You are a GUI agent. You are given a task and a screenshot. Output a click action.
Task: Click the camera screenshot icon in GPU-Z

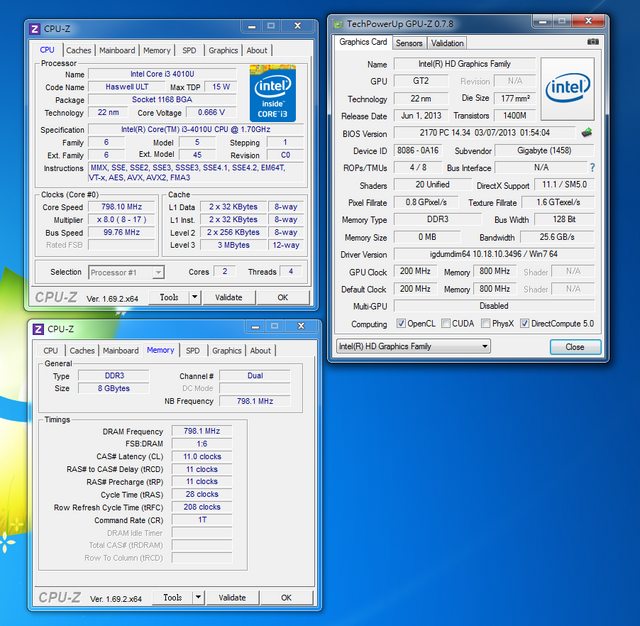(593, 42)
